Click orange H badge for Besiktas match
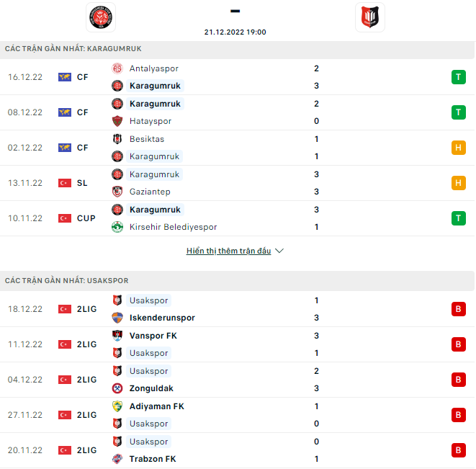476x469 pixels. pos(459,148)
